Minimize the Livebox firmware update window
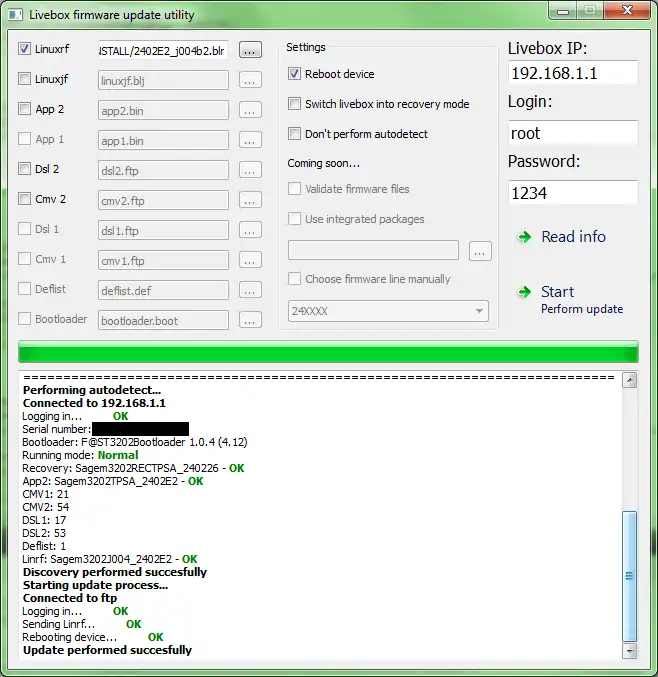 (x=563, y=11)
